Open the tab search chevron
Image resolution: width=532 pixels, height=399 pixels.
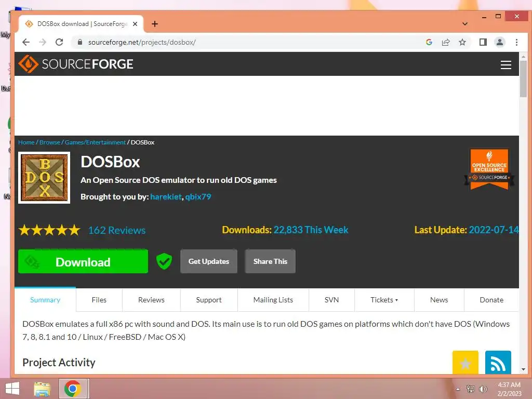(x=465, y=24)
